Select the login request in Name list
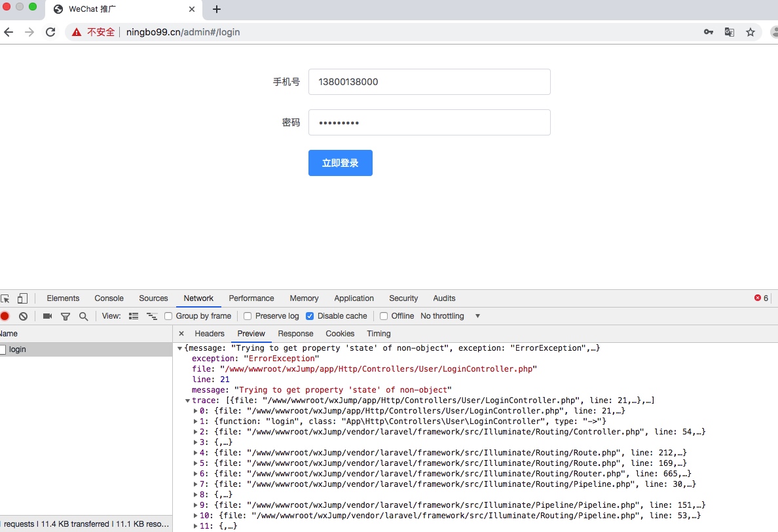The image size is (778, 532). [x=18, y=349]
